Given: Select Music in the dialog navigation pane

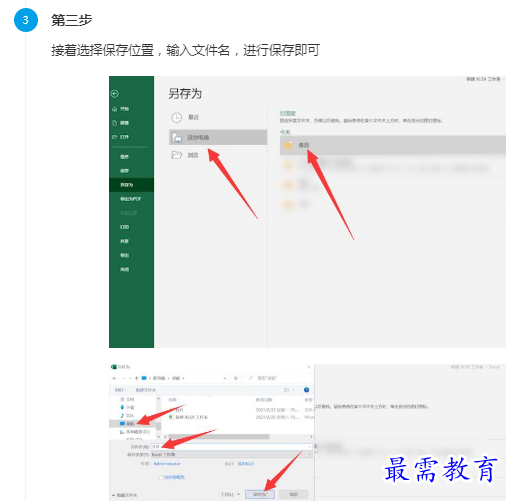Looking at the screenshot, I should click(x=127, y=416).
